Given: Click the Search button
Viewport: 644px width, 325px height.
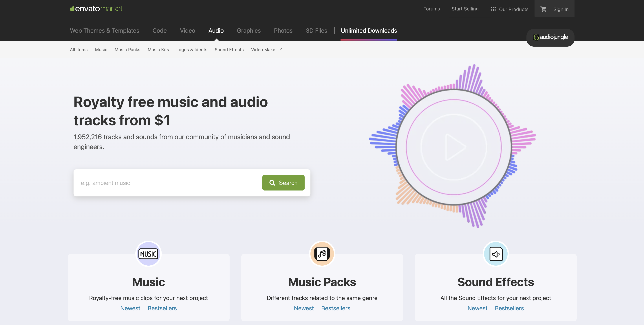Looking at the screenshot, I should tap(283, 183).
